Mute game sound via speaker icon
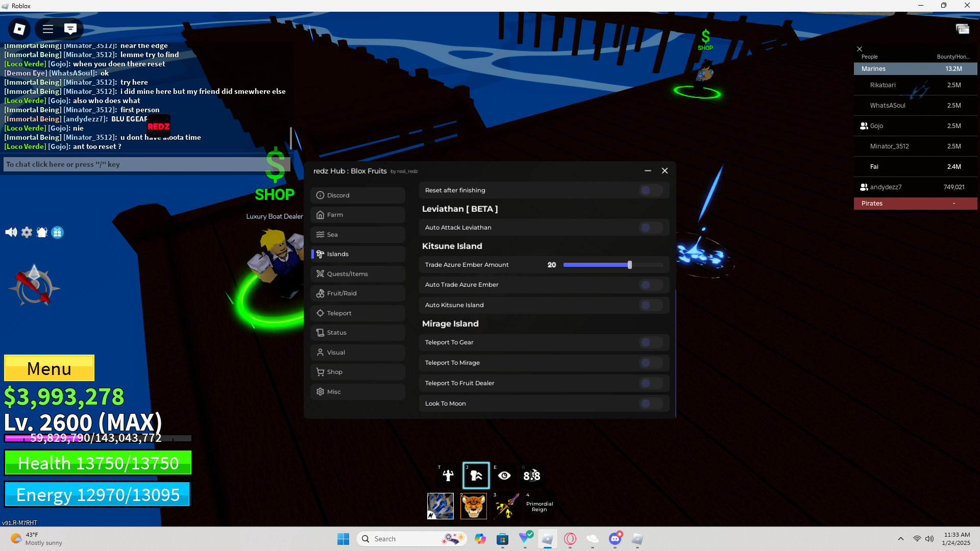Screen dimensions: 980x551 [x=11, y=233]
